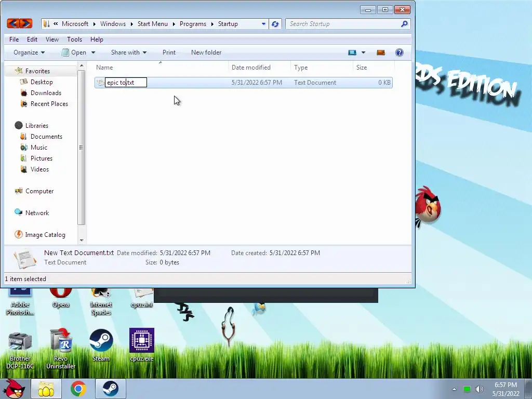Click the Forward navigation arrow
The height and width of the screenshot is (399, 532).
tap(26, 23)
